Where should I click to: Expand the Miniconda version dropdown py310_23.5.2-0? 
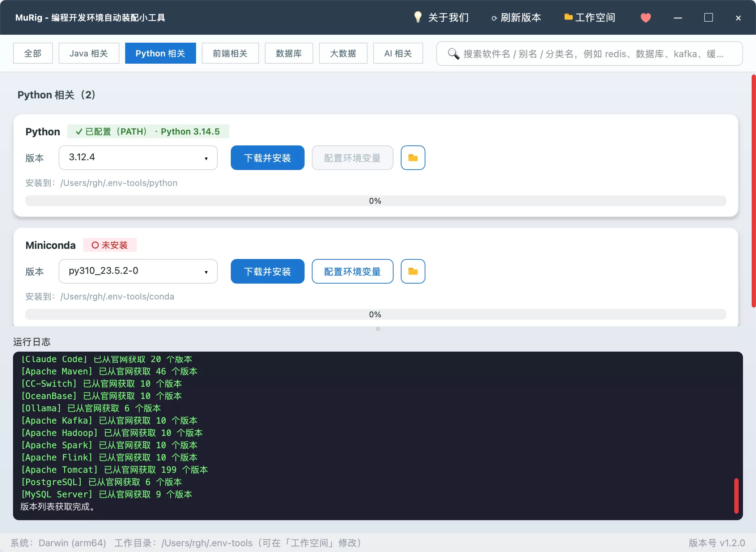(x=138, y=271)
